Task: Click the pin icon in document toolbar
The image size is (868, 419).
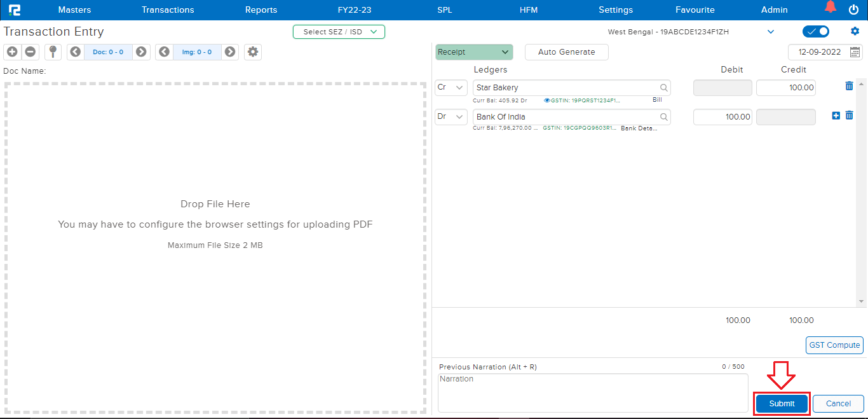Action: click(53, 52)
